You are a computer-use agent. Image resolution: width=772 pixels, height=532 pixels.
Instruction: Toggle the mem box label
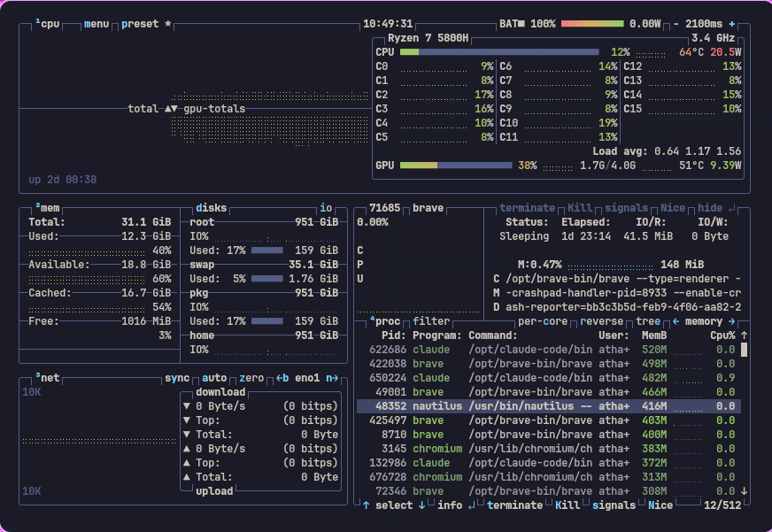[x=47, y=208]
